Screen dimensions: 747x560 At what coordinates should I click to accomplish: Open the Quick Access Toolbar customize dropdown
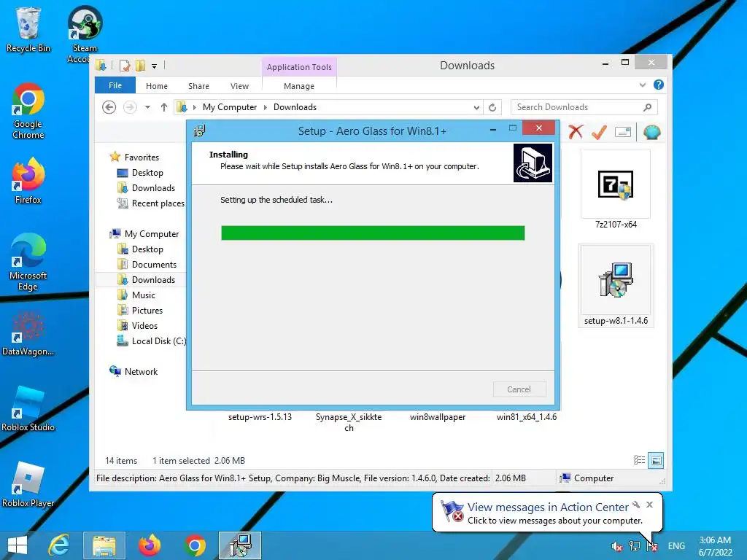(154, 66)
